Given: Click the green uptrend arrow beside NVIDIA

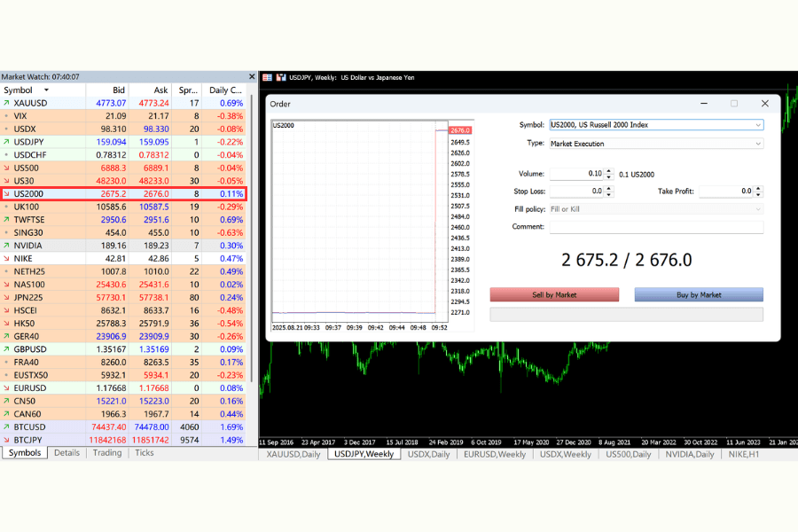Looking at the screenshot, I should pyautogui.click(x=5, y=246).
